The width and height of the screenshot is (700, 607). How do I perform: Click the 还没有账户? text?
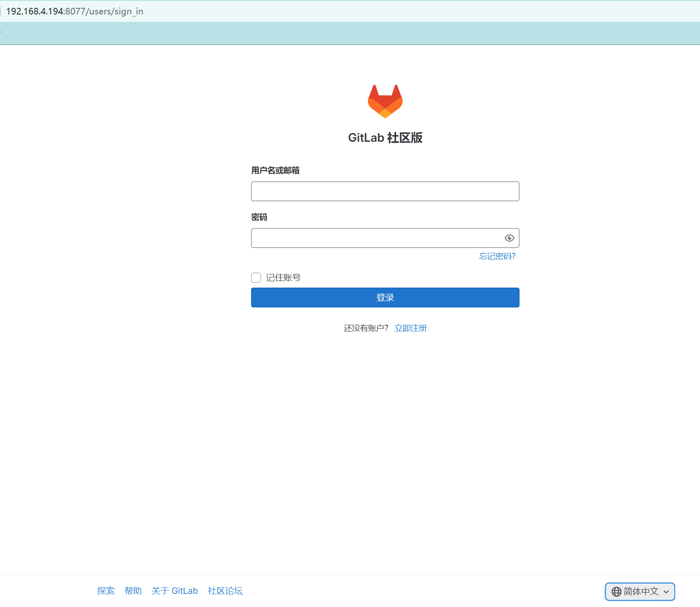click(x=366, y=328)
